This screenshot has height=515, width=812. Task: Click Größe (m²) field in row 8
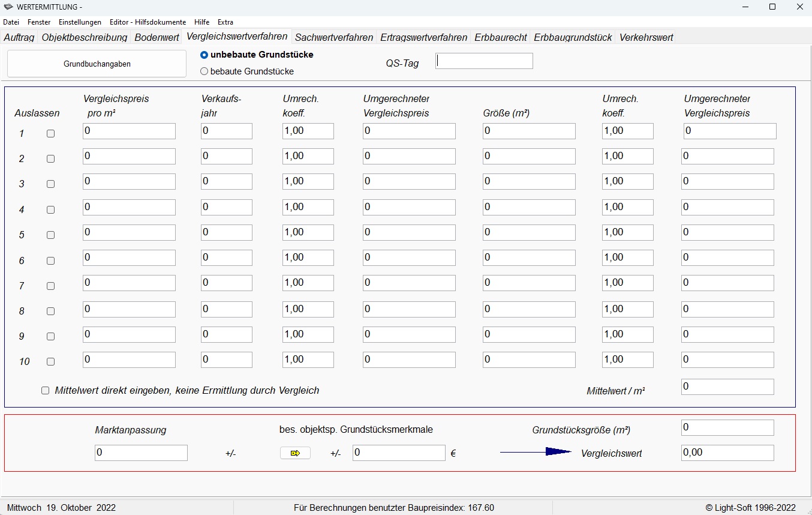(529, 309)
